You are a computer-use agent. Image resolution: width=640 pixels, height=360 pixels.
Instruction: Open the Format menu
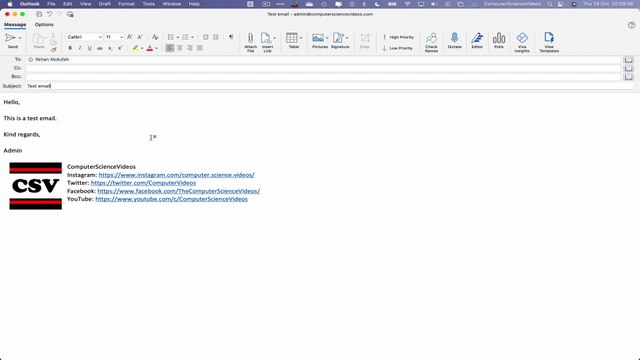click(126, 4)
